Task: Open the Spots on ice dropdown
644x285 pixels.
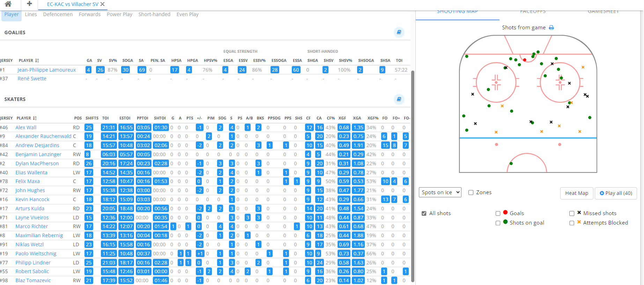Action: point(440,192)
